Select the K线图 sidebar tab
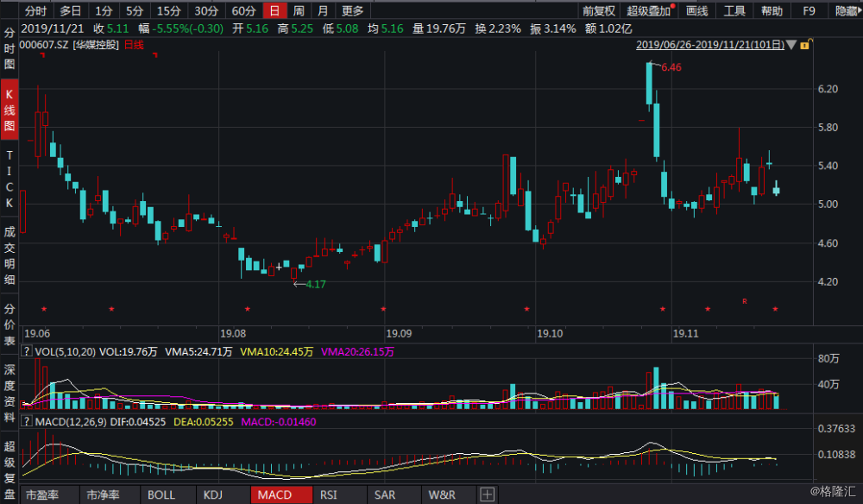Viewport: 863px width, 504px height. [9, 110]
